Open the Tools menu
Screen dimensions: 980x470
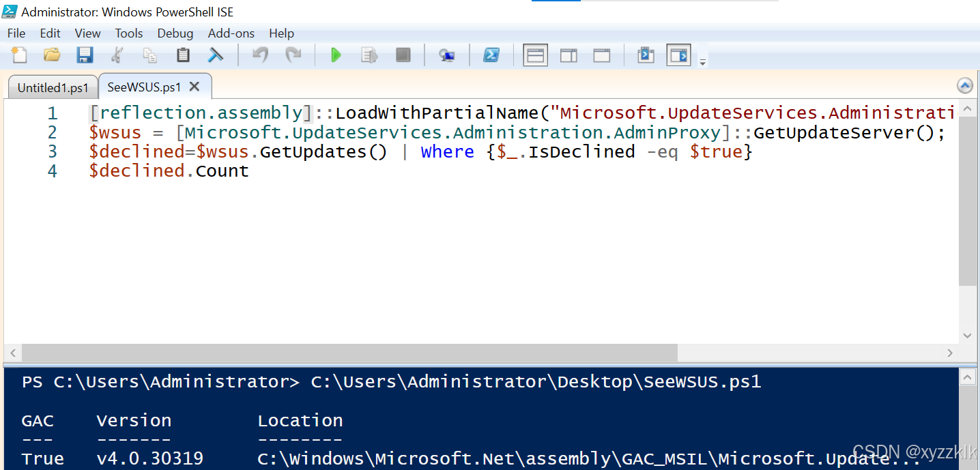pyautogui.click(x=129, y=33)
